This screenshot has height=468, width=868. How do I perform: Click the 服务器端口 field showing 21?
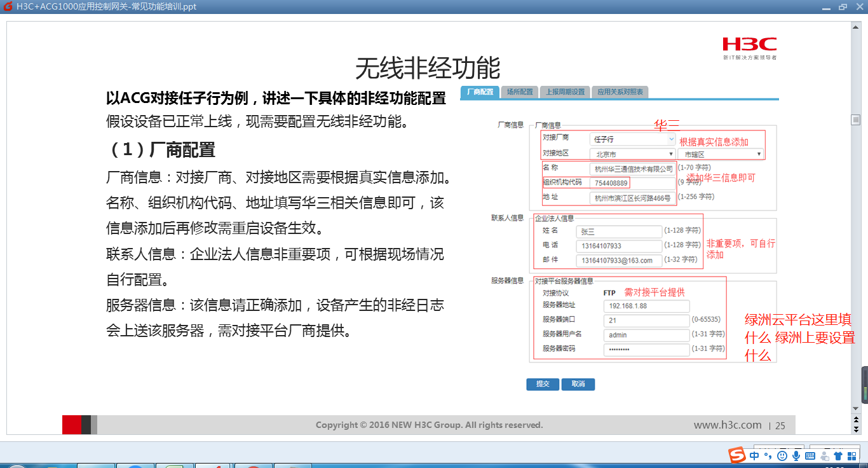(646, 320)
